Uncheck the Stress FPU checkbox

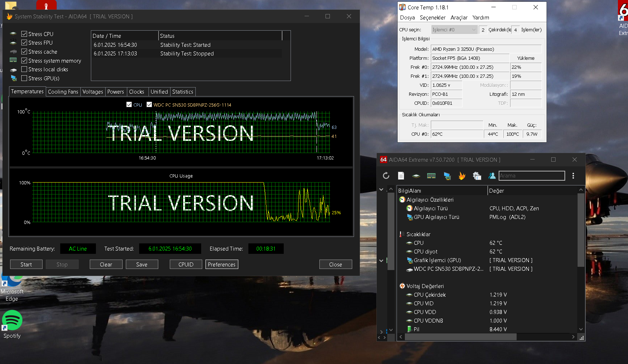pos(24,43)
